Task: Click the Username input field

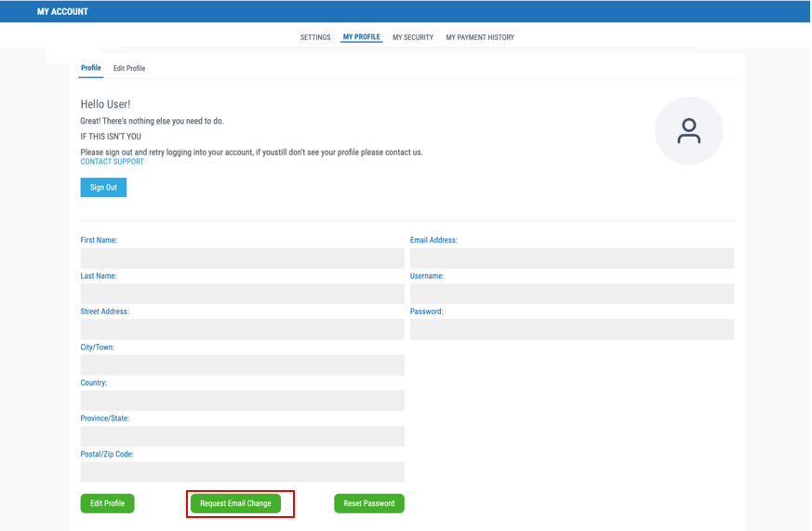Action: (571, 294)
